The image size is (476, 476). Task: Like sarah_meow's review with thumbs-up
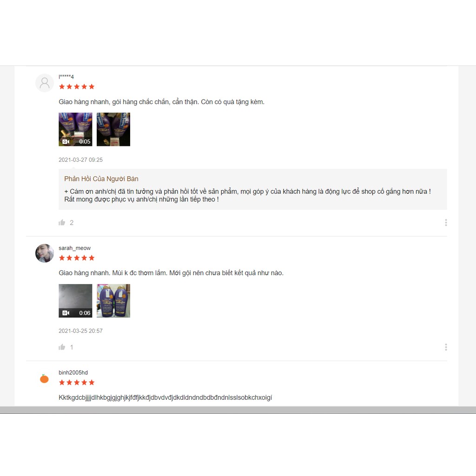coord(62,347)
